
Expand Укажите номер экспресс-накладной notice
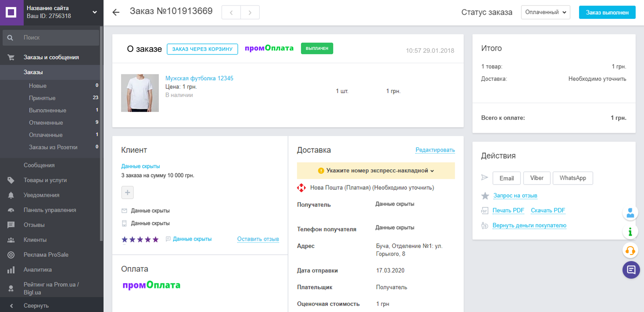point(376,170)
